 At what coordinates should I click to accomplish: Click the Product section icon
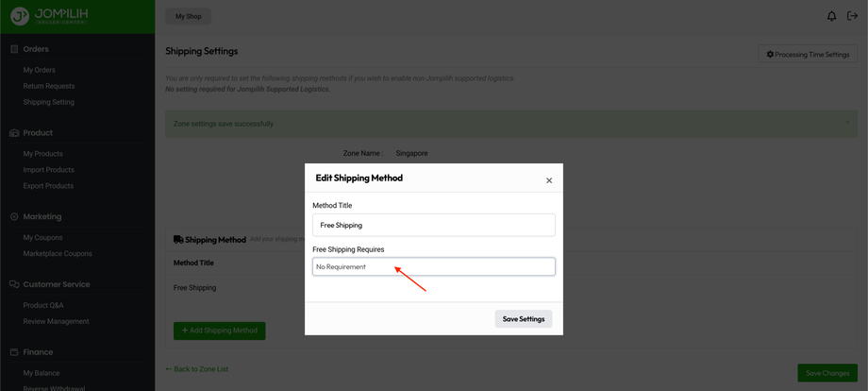tap(14, 133)
